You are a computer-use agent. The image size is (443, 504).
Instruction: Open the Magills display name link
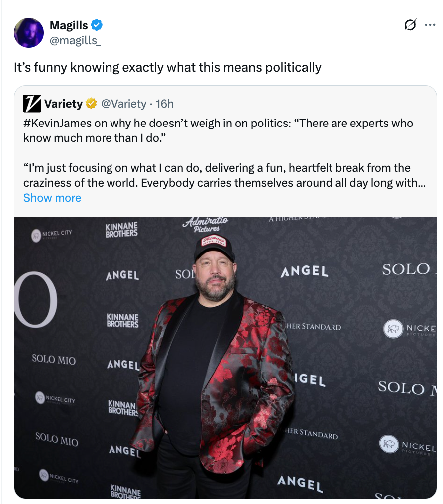point(69,25)
